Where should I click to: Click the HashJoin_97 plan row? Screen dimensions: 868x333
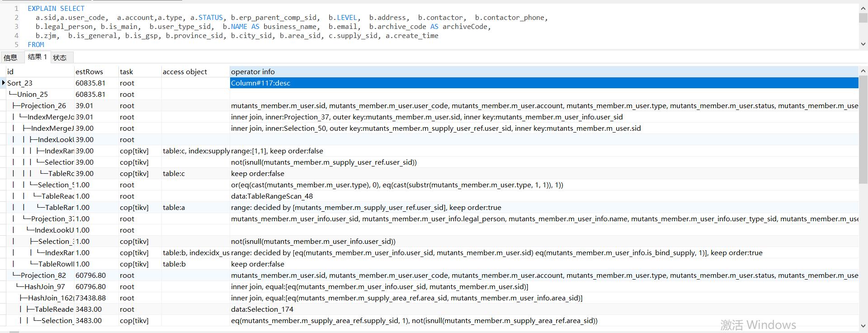point(44,286)
